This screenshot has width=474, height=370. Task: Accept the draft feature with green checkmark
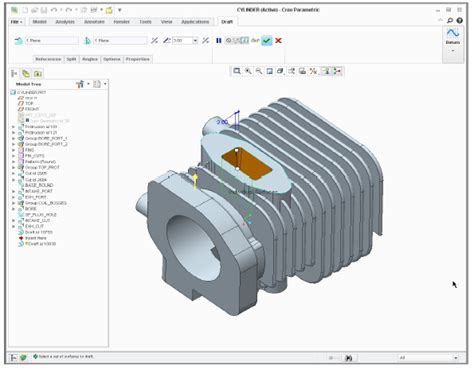(266, 41)
